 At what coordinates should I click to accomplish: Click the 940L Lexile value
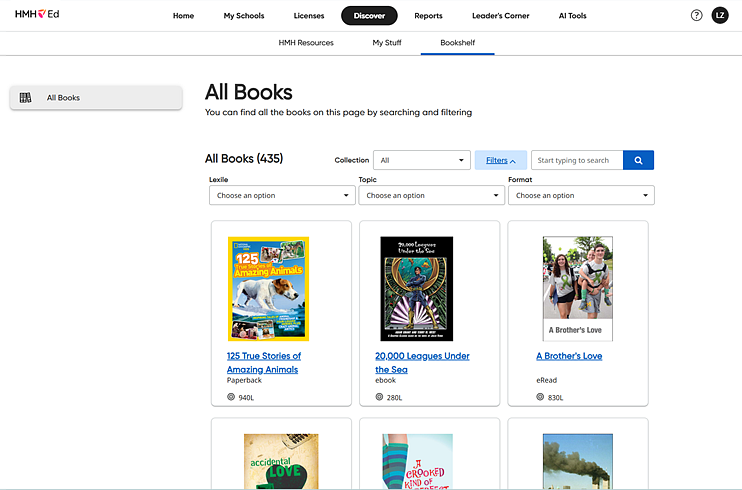point(246,398)
